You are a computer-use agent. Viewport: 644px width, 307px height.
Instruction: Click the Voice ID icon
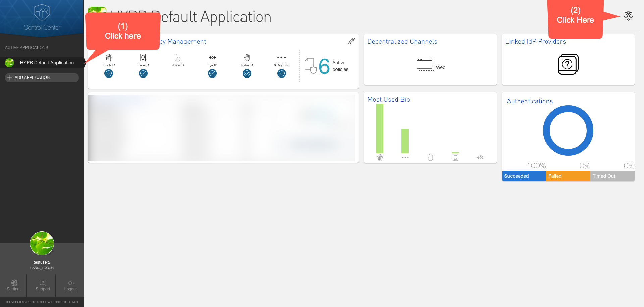(178, 57)
